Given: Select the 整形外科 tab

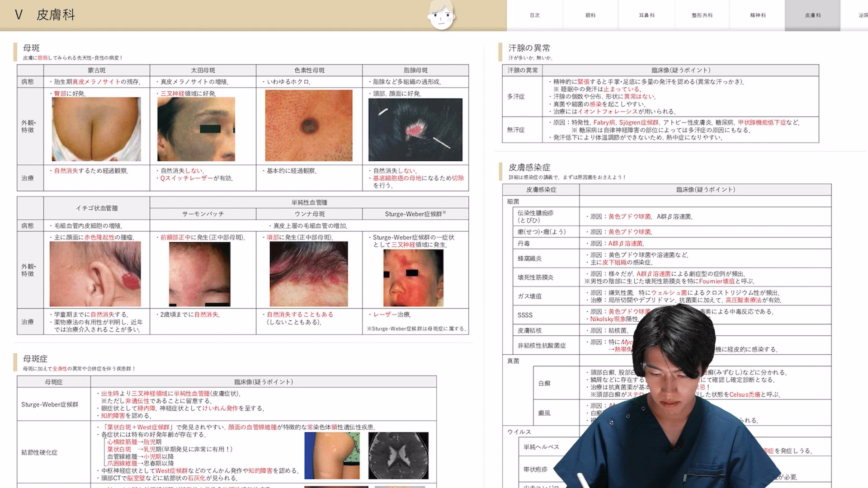Looking at the screenshot, I should (702, 15).
